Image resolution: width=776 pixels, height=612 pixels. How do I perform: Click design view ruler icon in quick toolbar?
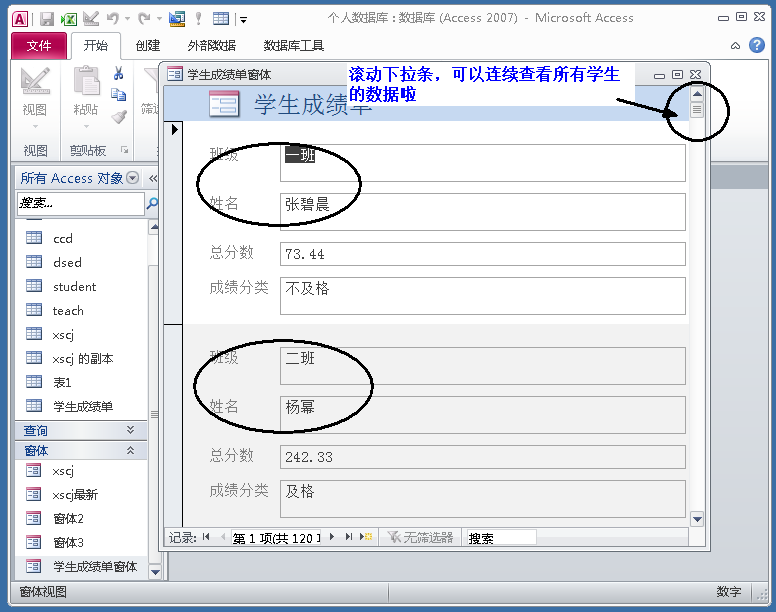point(91,19)
